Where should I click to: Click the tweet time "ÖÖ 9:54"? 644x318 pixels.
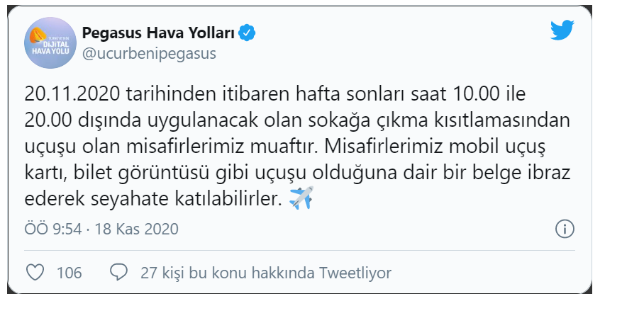coord(53,229)
